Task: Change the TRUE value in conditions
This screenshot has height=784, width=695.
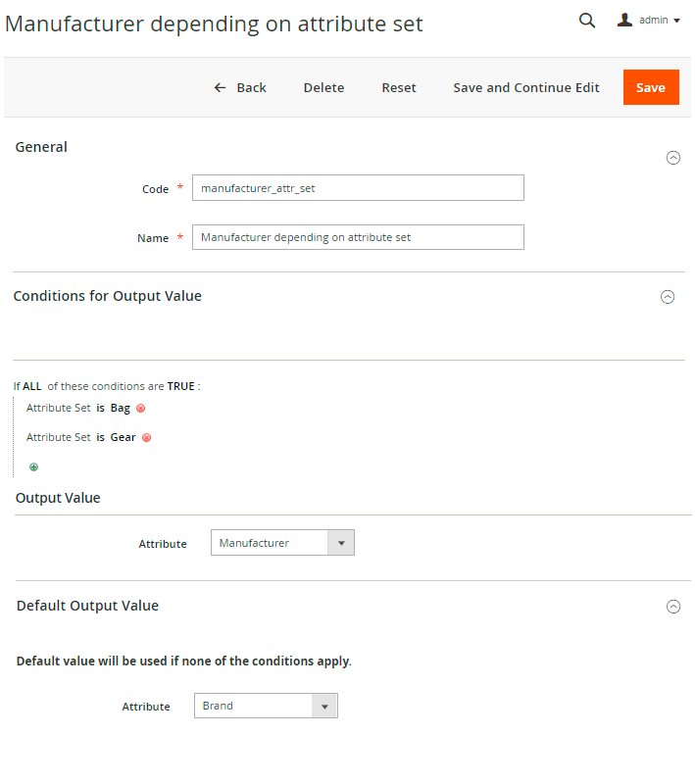Action: coord(181,386)
